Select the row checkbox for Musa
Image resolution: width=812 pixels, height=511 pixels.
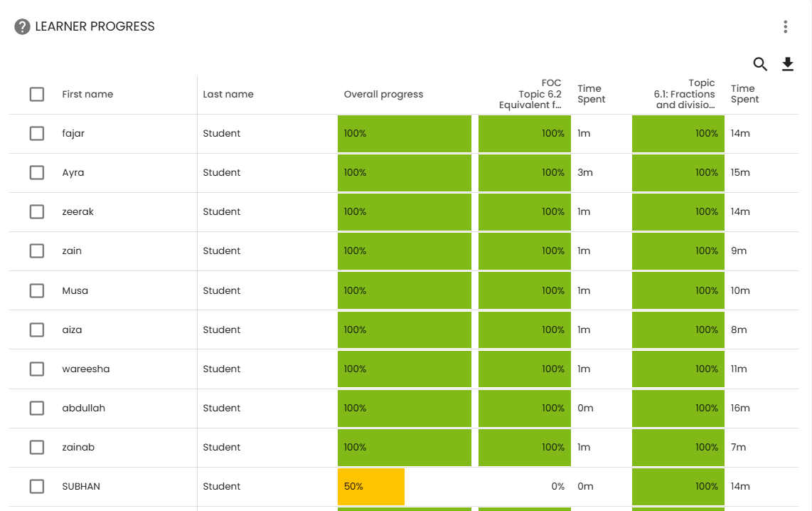point(37,290)
